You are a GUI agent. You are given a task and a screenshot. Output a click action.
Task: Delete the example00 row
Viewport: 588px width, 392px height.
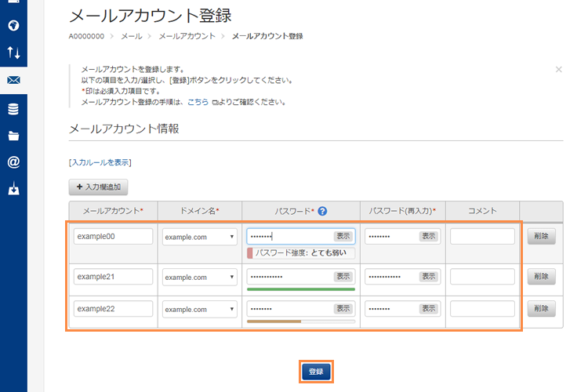[541, 236]
